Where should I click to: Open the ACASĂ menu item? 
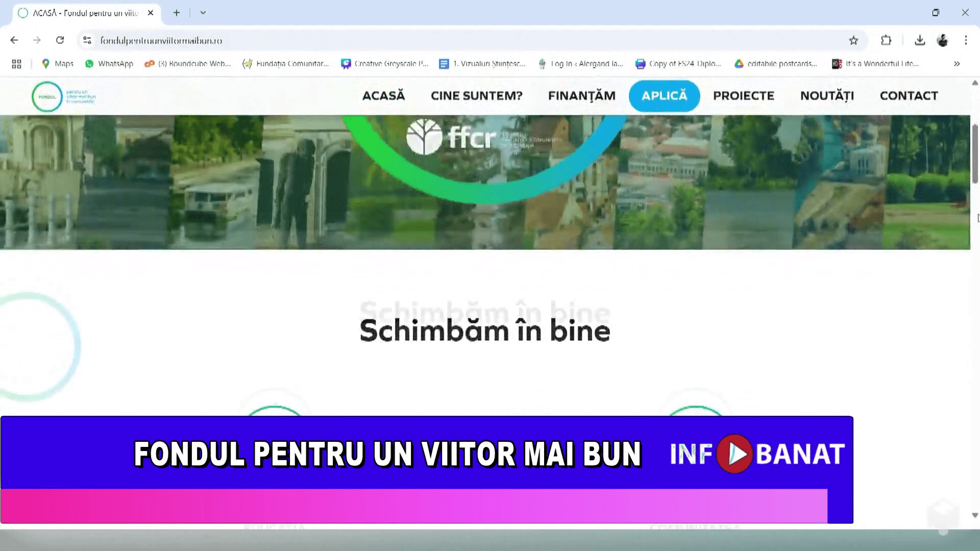pyautogui.click(x=383, y=96)
